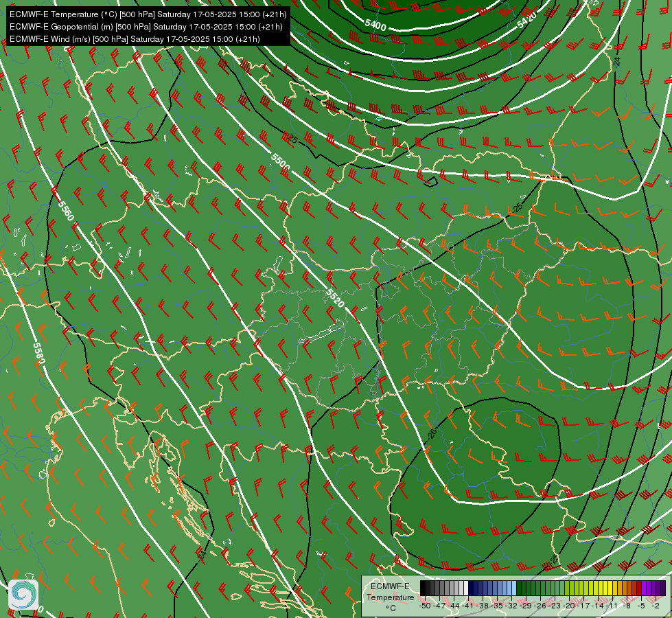
Task: Select the ECMWF-E Wind 500 hPa title line
Action: (x=135, y=39)
